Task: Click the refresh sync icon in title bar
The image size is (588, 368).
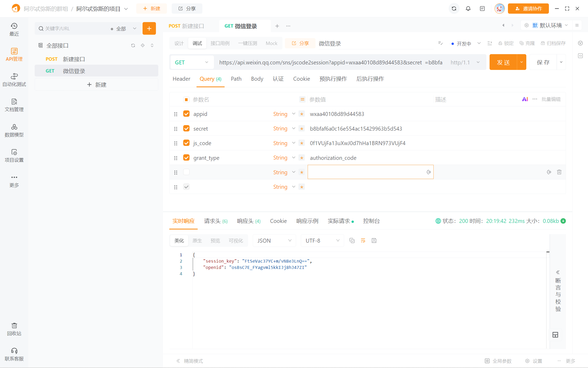Action: point(454,9)
